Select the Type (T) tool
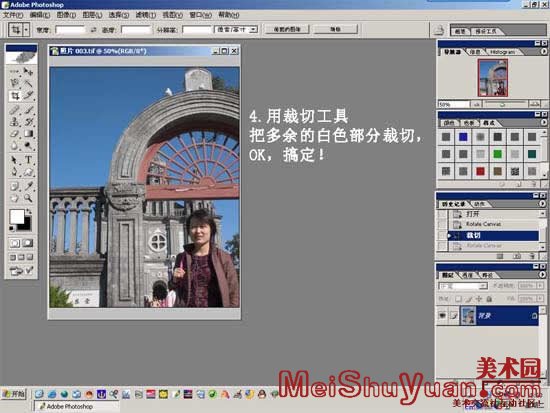This screenshot has width=550, height=413. click(x=28, y=160)
